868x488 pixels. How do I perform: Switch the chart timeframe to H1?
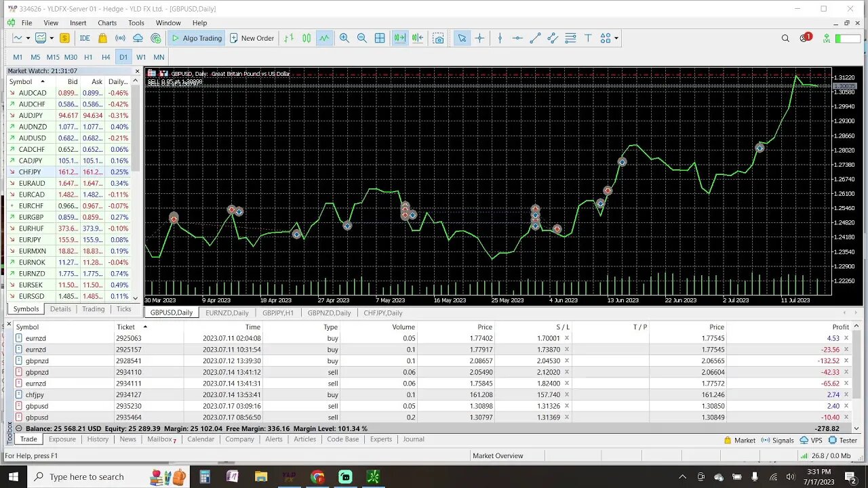point(88,58)
